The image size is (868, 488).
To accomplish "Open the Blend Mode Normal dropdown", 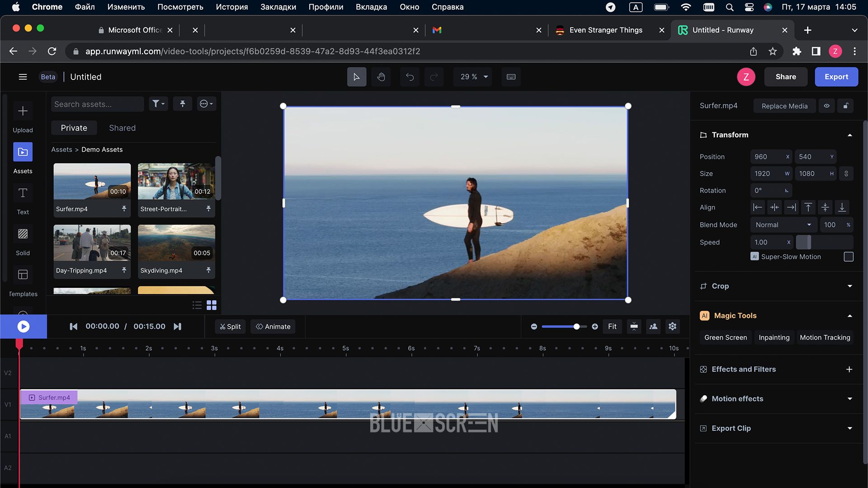I will 783,225.
